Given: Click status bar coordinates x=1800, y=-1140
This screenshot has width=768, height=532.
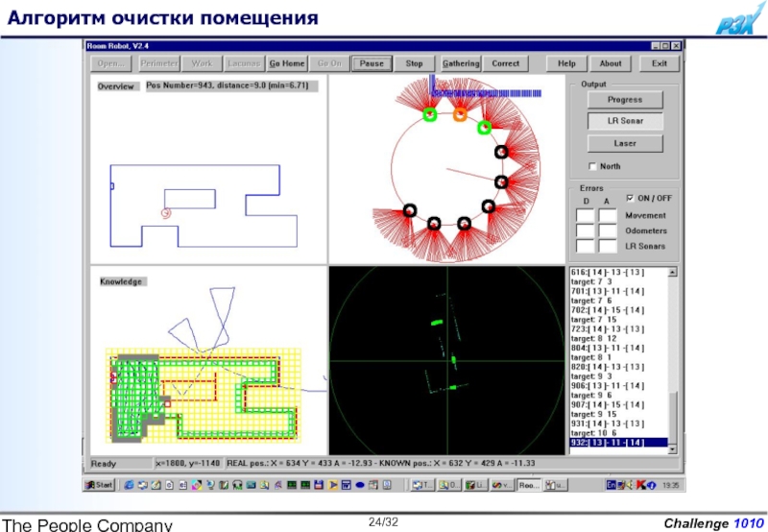Looking at the screenshot, I should tap(187, 463).
